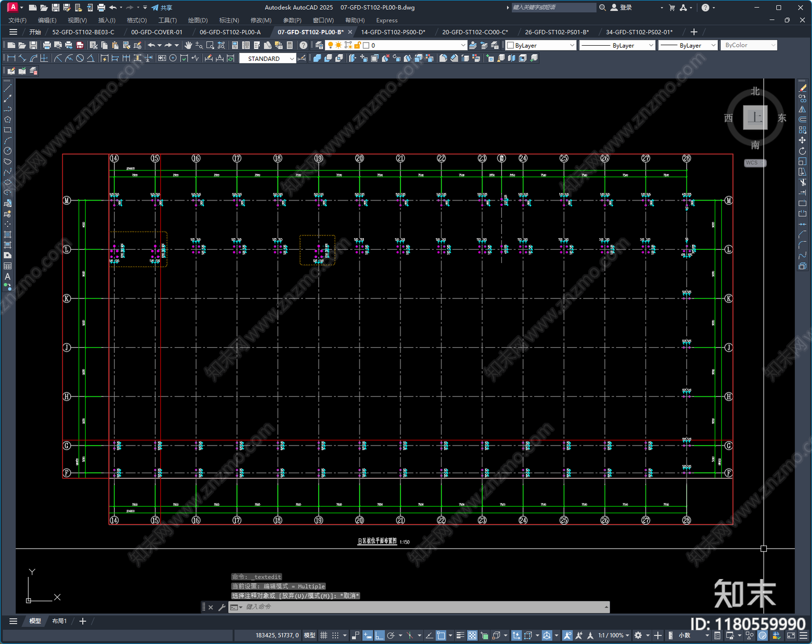Select the Multiline Text 'A' tool
The height and width of the screenshot is (644, 812).
tap(8, 277)
